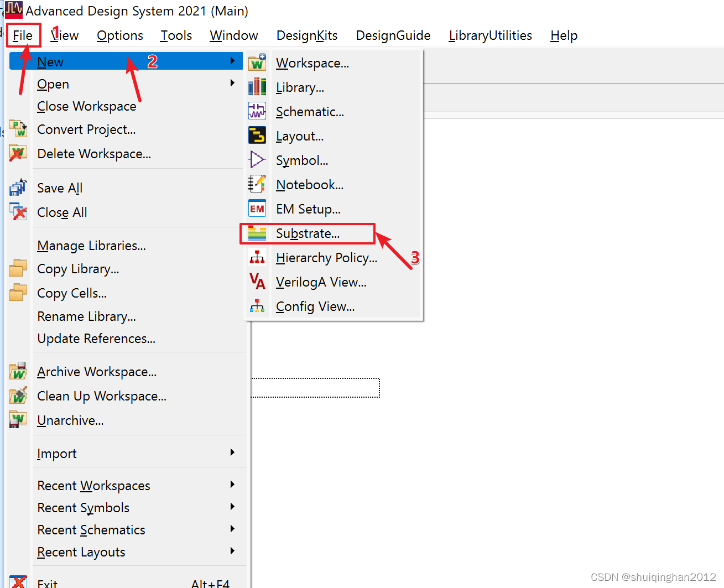Click the Save All disk icon

pos(18,188)
